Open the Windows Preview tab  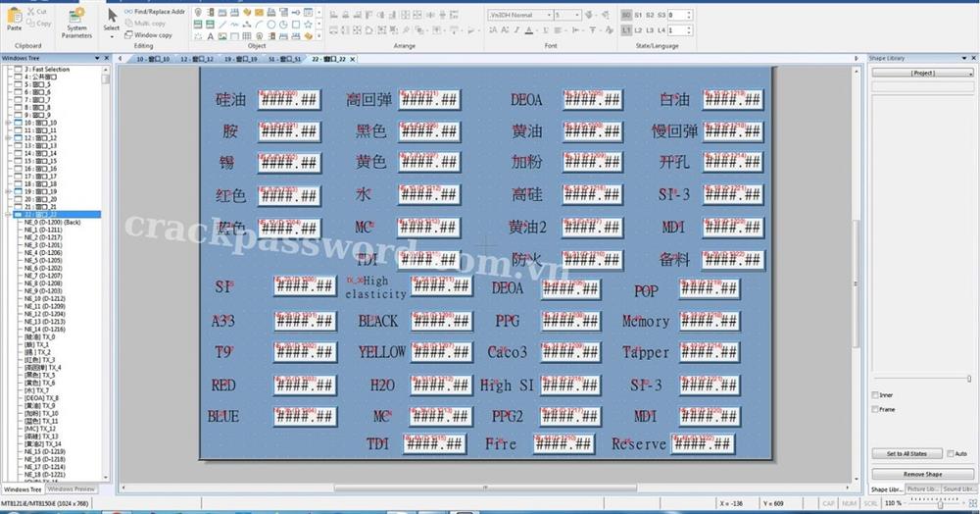[x=71, y=488]
